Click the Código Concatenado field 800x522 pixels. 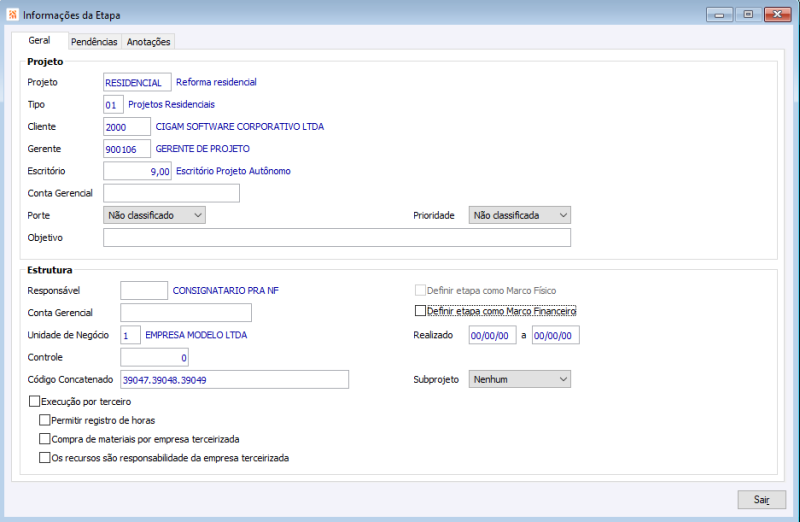click(x=235, y=380)
